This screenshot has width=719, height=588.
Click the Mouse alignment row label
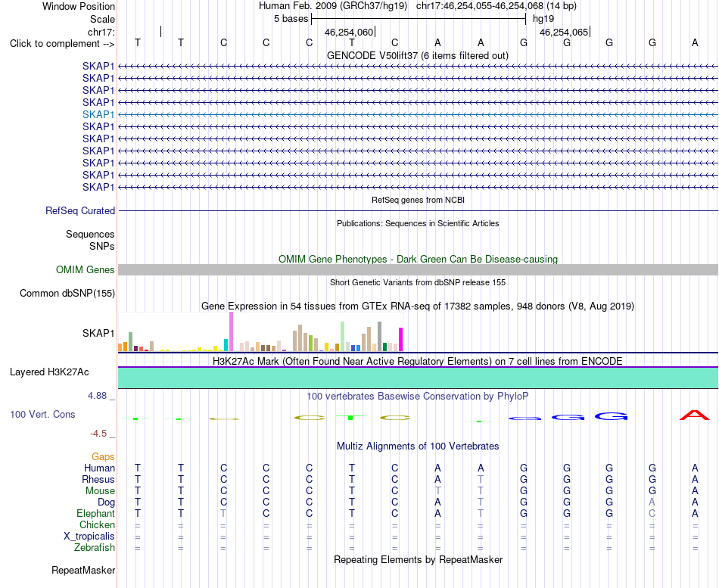(x=100, y=491)
